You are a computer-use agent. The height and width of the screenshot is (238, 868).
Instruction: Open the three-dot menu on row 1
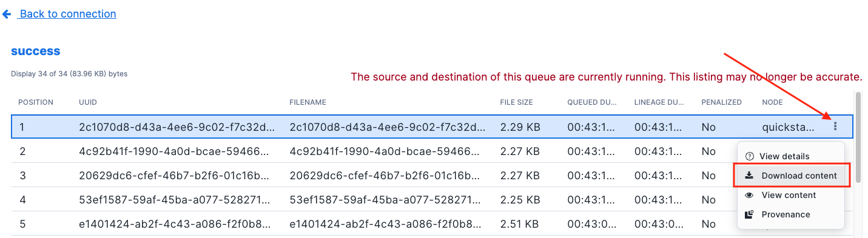pos(835,127)
